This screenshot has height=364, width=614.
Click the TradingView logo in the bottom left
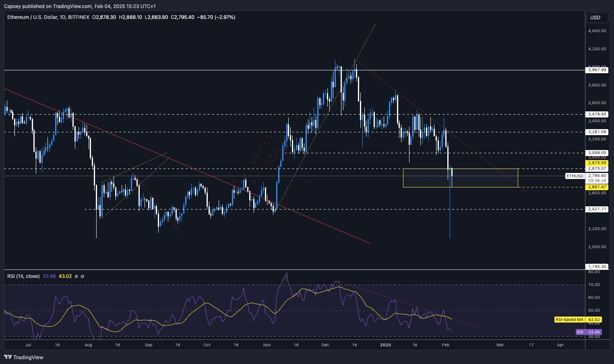tap(24, 357)
